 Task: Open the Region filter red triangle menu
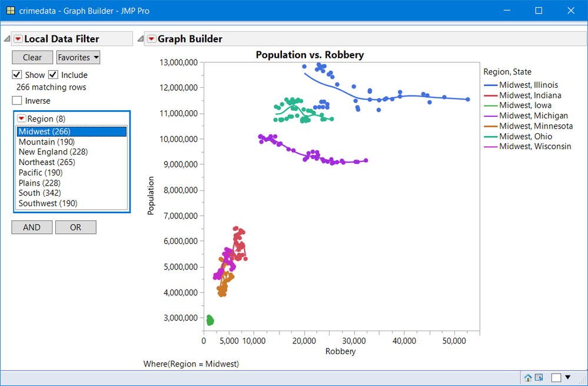coord(22,118)
